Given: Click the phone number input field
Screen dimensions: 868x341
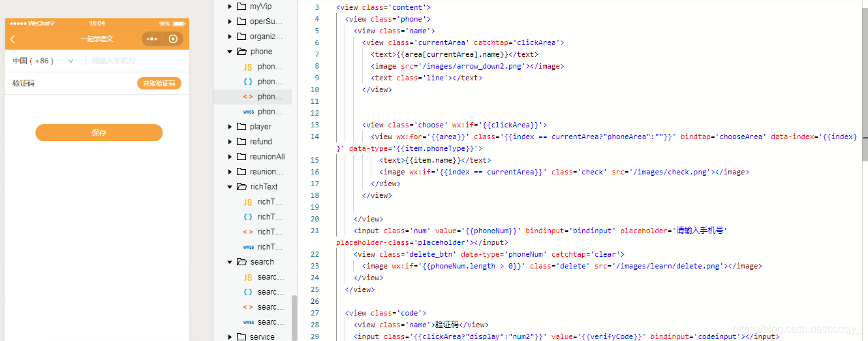Looking at the screenshot, I should pyautogui.click(x=137, y=61).
